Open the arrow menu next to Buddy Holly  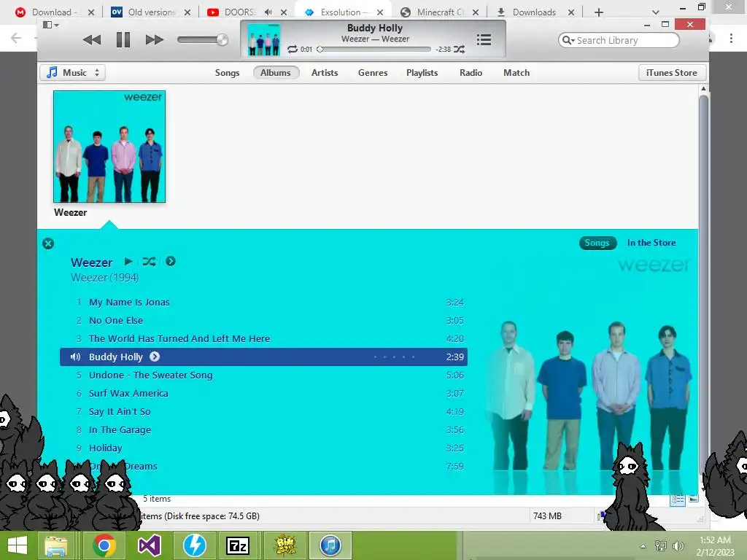point(155,357)
